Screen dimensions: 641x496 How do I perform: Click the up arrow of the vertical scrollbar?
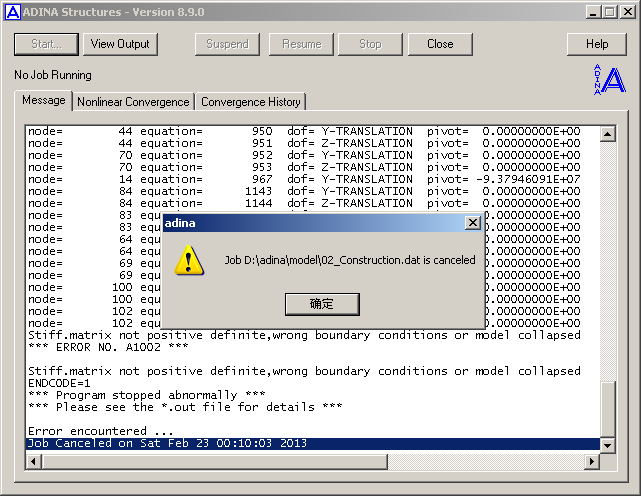[x=606, y=133]
